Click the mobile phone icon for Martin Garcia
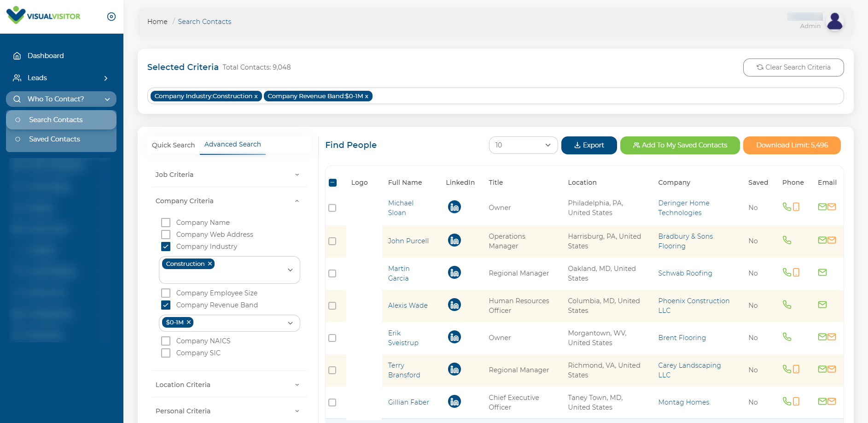 click(796, 272)
